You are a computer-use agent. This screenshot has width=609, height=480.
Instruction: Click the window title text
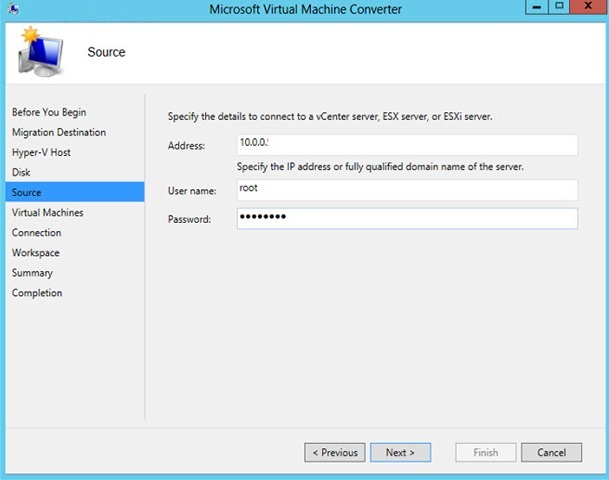305,9
